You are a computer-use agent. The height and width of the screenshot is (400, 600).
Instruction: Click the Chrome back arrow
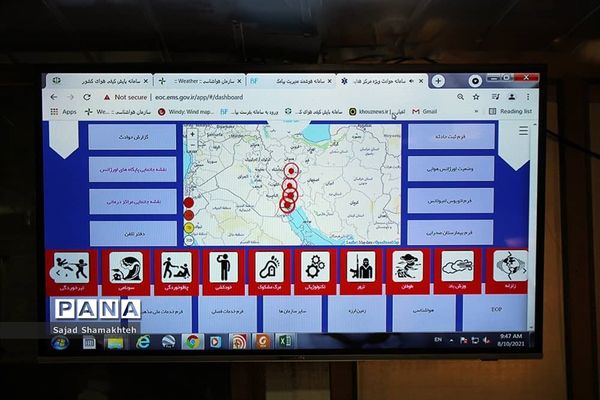coord(54,97)
